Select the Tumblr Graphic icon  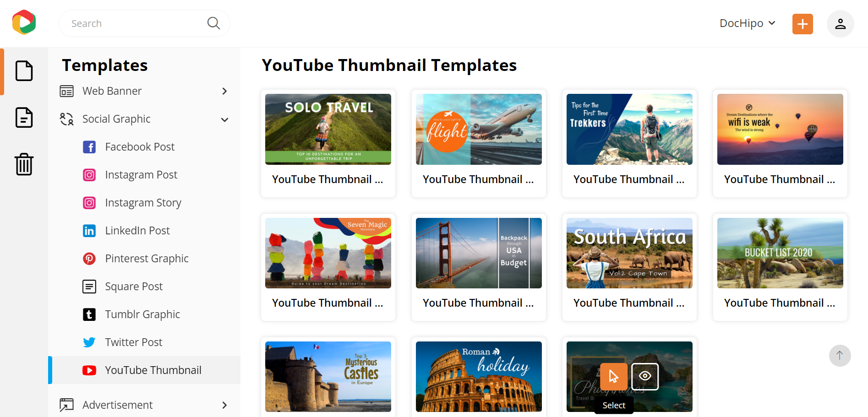tap(89, 314)
